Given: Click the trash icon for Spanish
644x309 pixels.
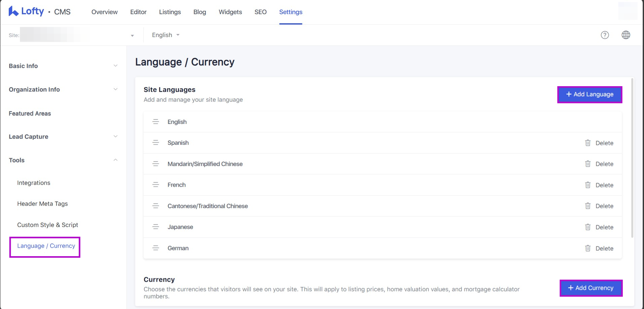Looking at the screenshot, I should click(x=588, y=143).
